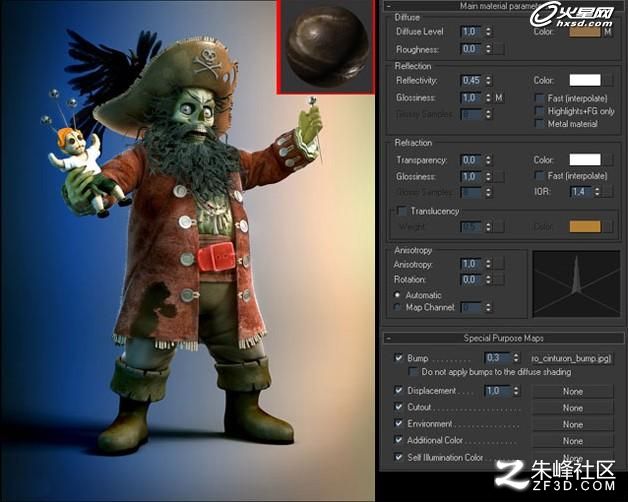Enable Highlights+FG only checkbox
The height and width of the screenshot is (502, 628).
[x=540, y=111]
